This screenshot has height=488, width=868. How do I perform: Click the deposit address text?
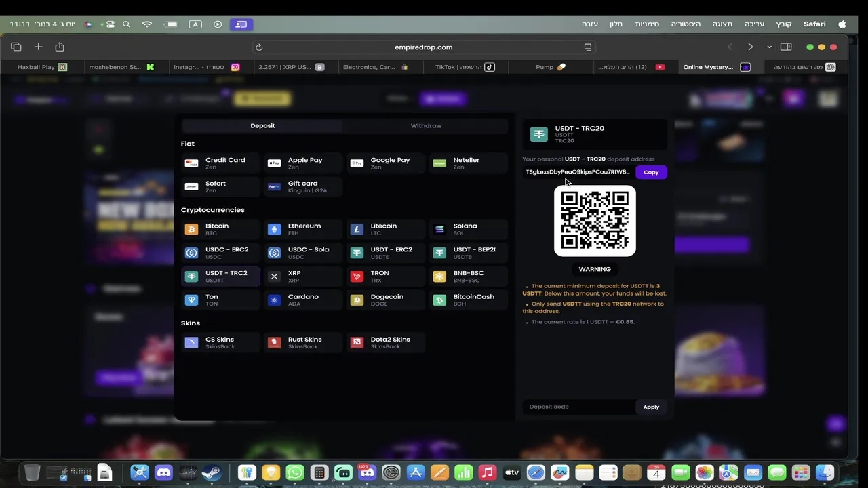point(578,172)
